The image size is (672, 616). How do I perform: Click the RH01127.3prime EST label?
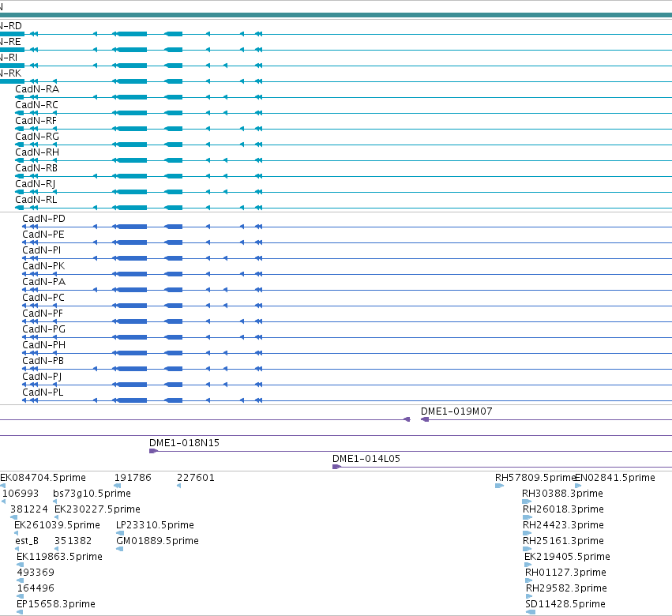(x=565, y=573)
